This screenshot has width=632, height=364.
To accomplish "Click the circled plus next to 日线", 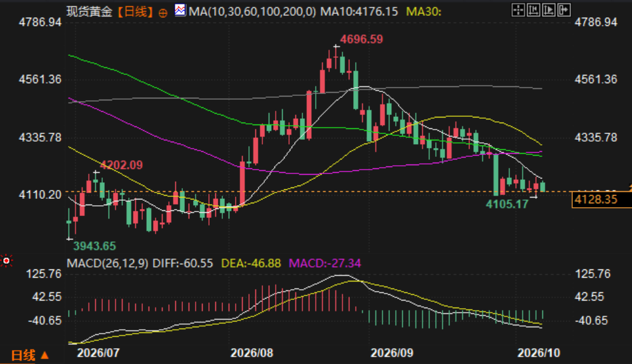I will pos(163,13).
